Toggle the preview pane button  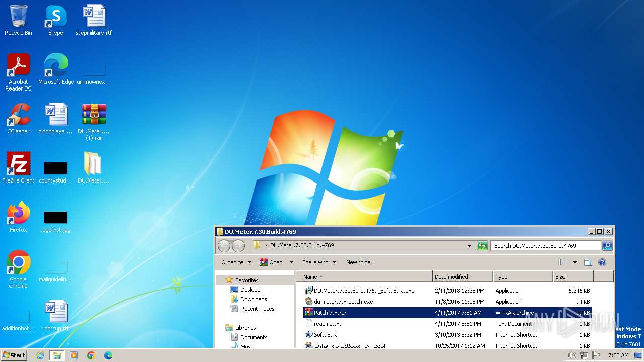[x=588, y=262]
